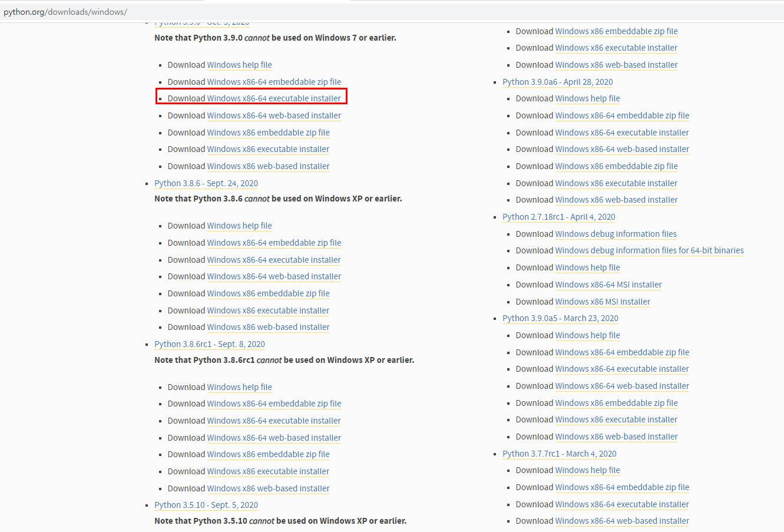Select the note about Python 3.9.0 and Windows 7
Viewport: 784px width, 532px height.
click(x=275, y=38)
